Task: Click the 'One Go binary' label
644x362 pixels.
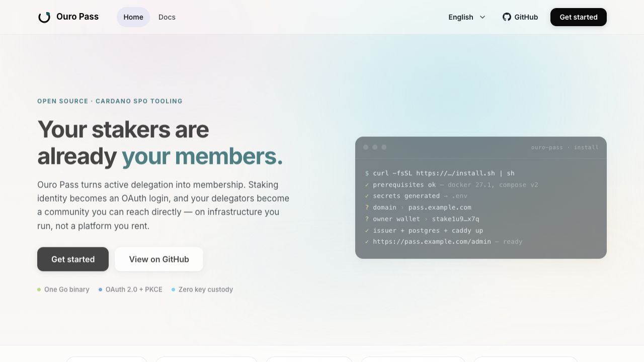Action: tap(66, 290)
